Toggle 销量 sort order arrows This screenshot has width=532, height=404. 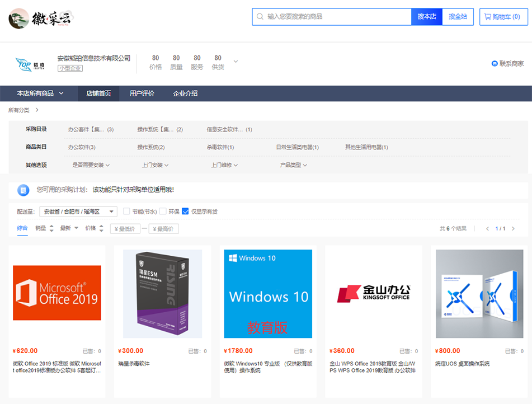click(51, 228)
